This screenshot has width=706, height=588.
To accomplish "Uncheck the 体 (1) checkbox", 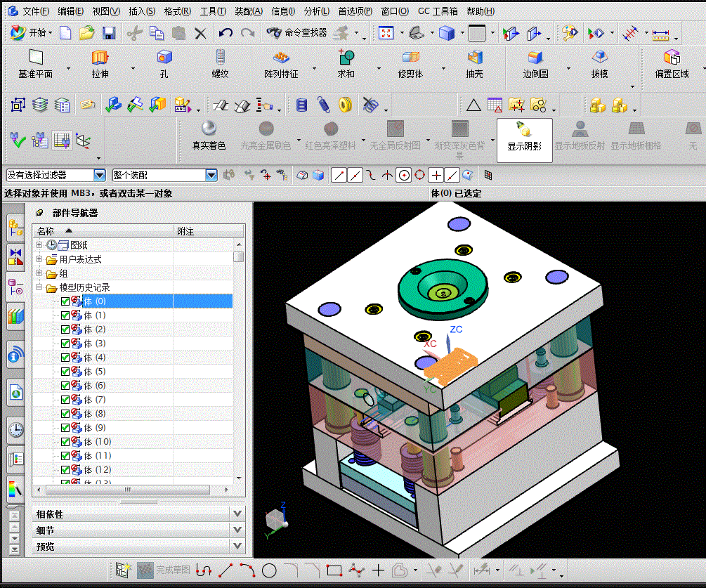I will [x=65, y=315].
